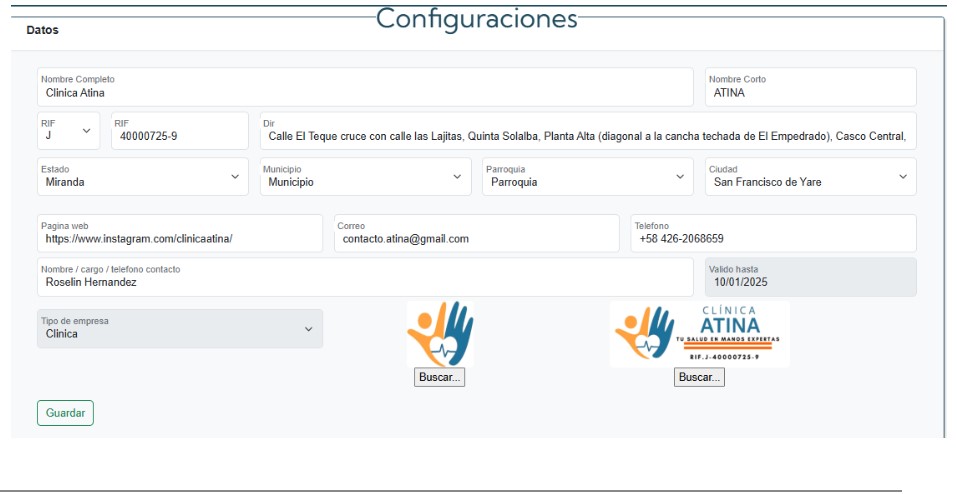Edit the Nombre Corto field ATINA

(811, 87)
